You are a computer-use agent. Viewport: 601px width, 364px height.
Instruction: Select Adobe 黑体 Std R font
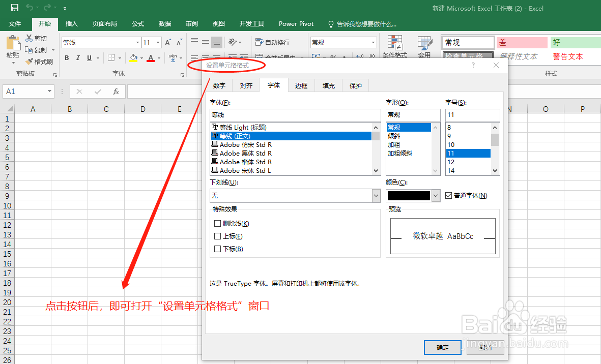(x=291, y=154)
